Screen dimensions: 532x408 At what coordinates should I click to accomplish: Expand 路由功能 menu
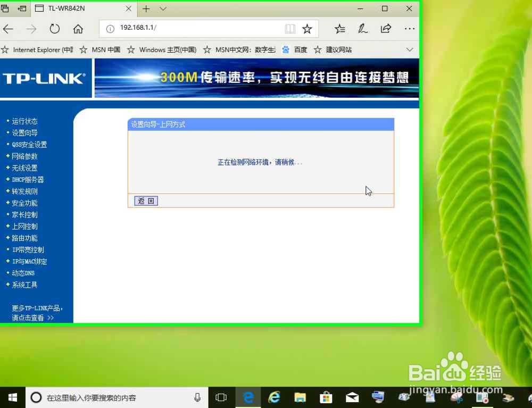pos(24,238)
